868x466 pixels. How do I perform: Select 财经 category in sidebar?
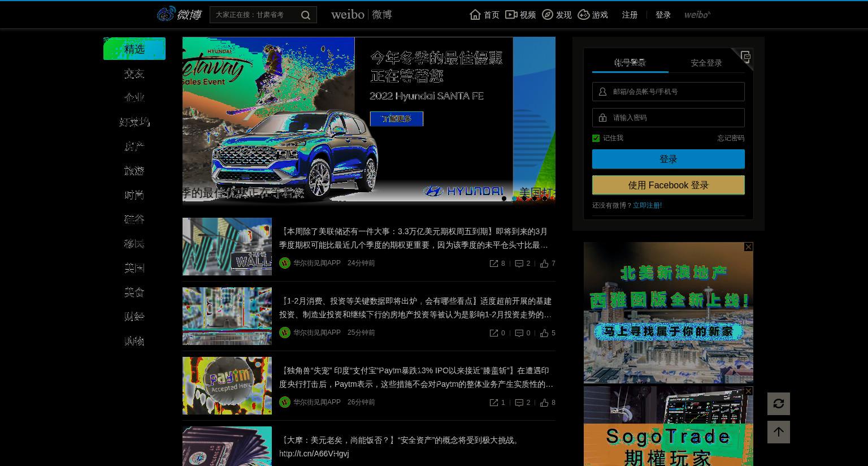134,317
